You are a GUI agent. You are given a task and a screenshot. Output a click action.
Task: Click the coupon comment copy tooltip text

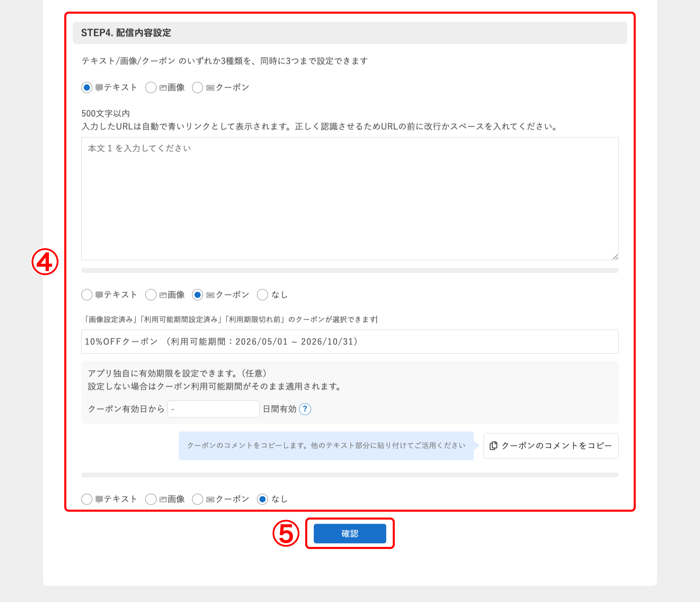click(x=326, y=446)
